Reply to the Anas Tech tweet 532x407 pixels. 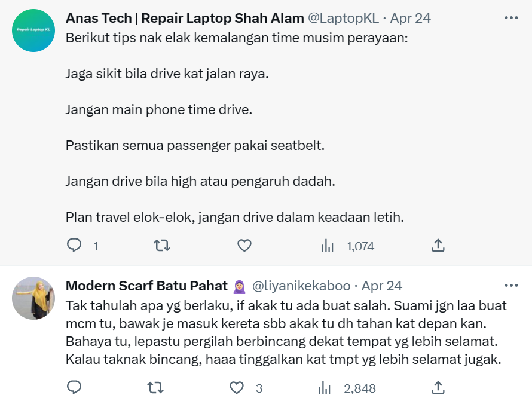coord(74,246)
